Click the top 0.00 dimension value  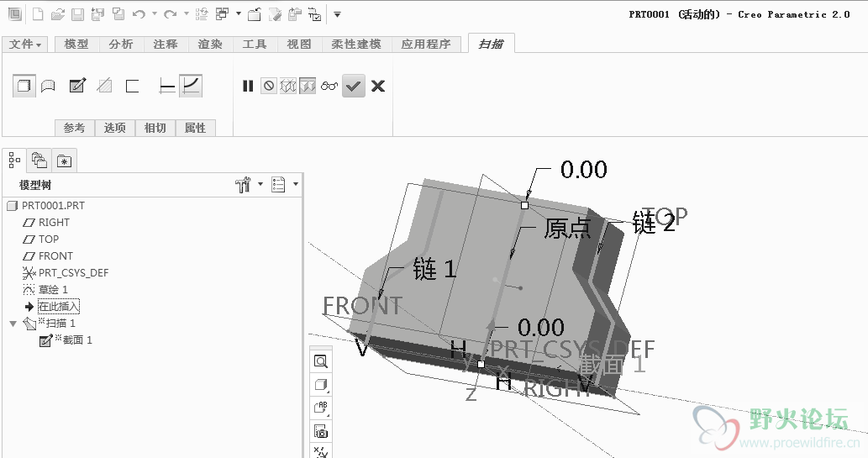(x=583, y=170)
